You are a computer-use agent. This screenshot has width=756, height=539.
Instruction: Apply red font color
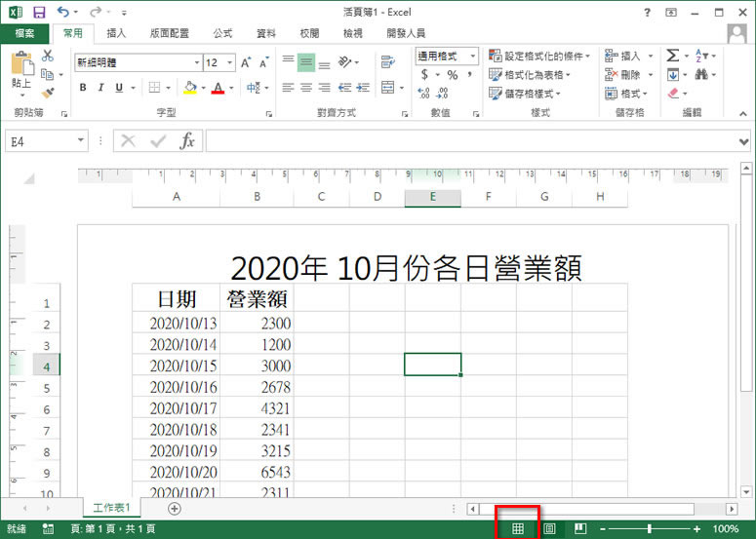[218, 88]
